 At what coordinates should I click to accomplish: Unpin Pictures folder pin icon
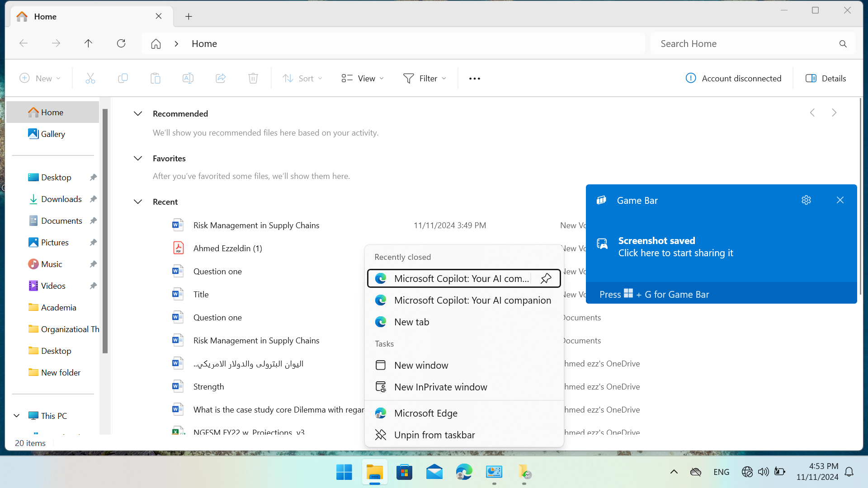[x=93, y=243]
